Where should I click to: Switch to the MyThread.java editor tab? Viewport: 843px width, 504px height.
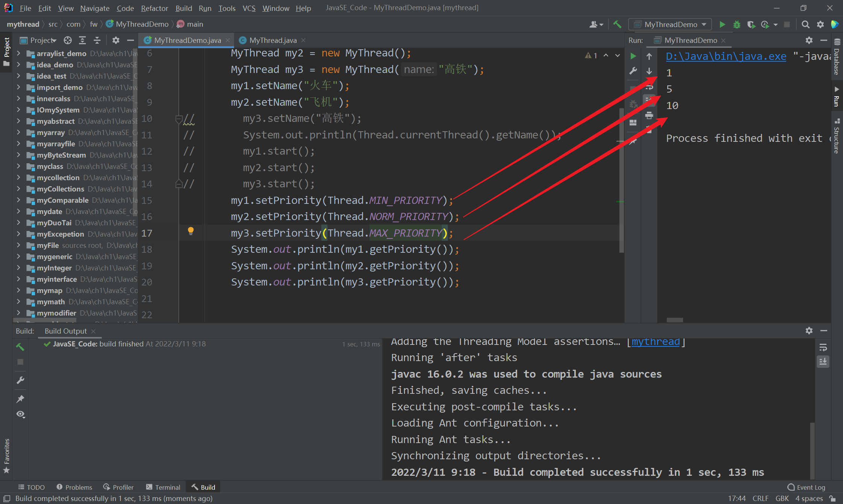point(272,40)
